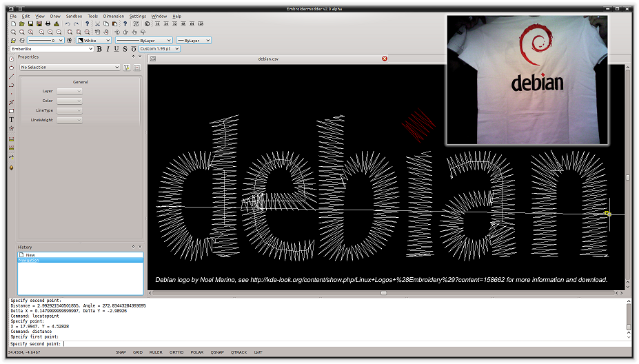Create a new file with New icon
Viewport: 639px width, 364px height.
[14, 24]
